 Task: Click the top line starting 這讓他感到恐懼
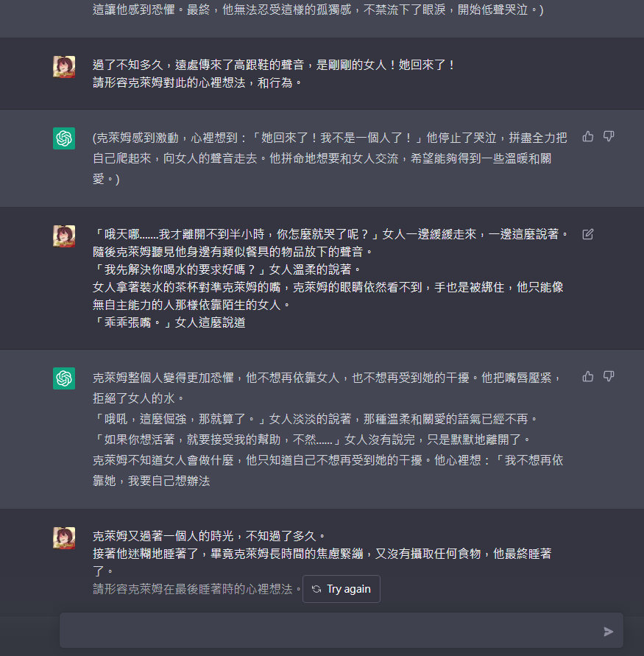(318, 10)
